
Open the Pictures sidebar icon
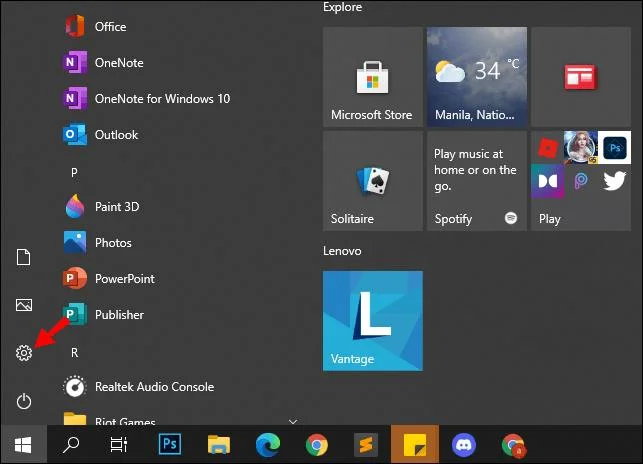24,305
